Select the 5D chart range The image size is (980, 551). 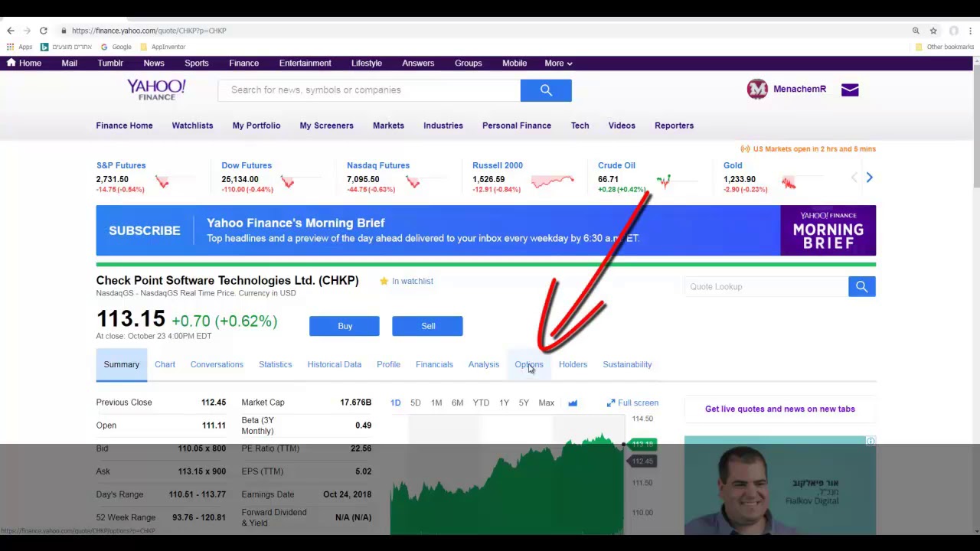pyautogui.click(x=415, y=403)
